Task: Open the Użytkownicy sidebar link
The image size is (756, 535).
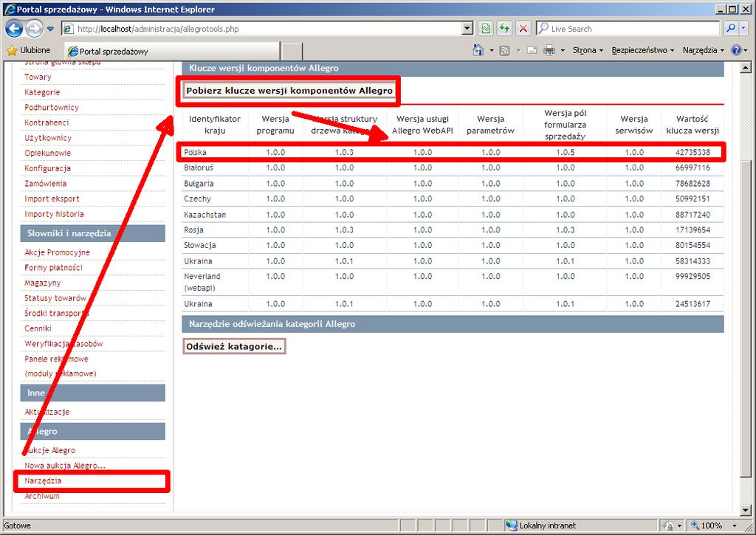Action: 48,138
